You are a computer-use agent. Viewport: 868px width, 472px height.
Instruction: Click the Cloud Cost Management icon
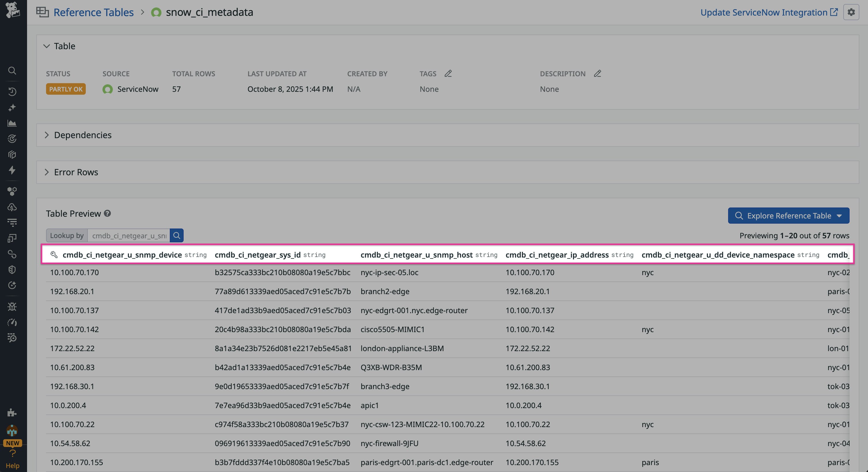coord(12,207)
